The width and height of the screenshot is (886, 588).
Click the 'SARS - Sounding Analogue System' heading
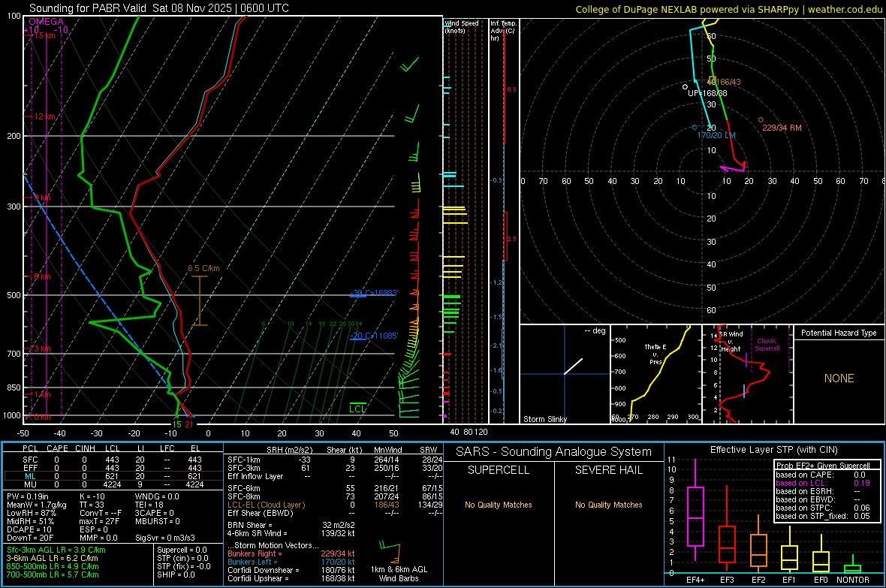554,451
